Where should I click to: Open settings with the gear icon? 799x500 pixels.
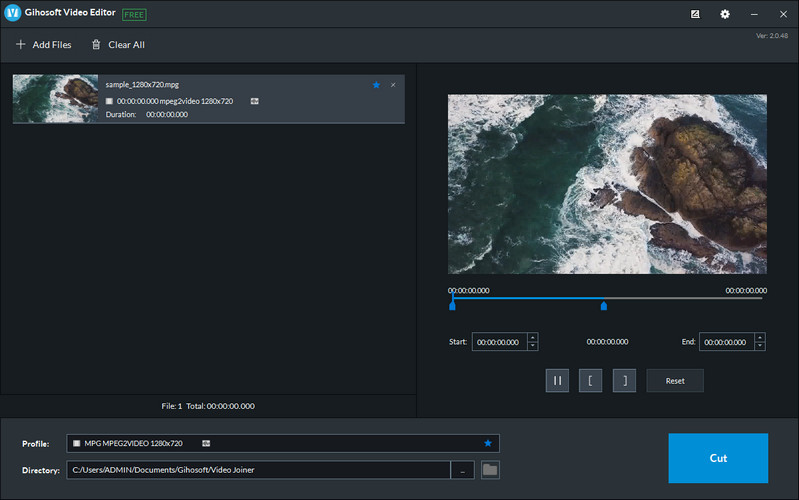(x=725, y=14)
